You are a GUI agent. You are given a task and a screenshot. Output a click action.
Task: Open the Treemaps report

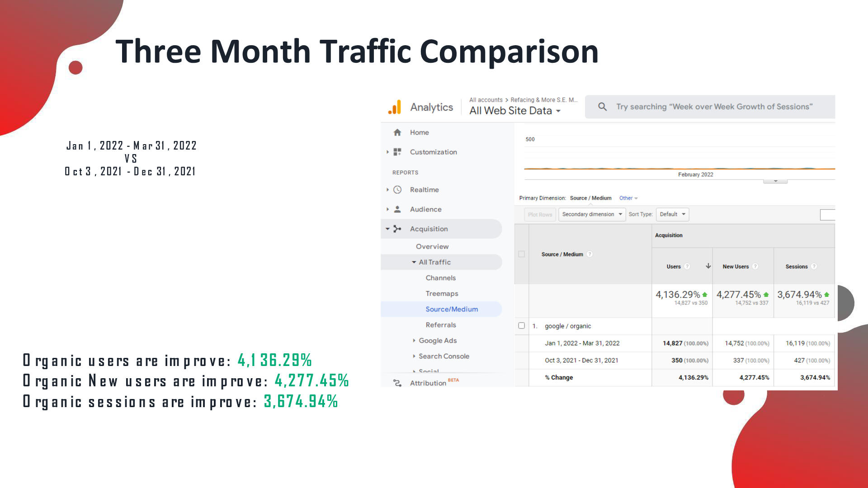coord(442,294)
